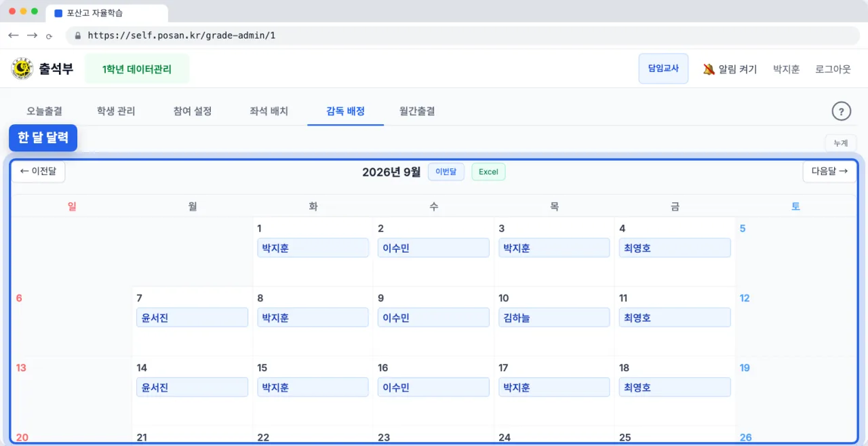Reload the page with refresh icon
868x446 pixels.
pyautogui.click(x=49, y=36)
